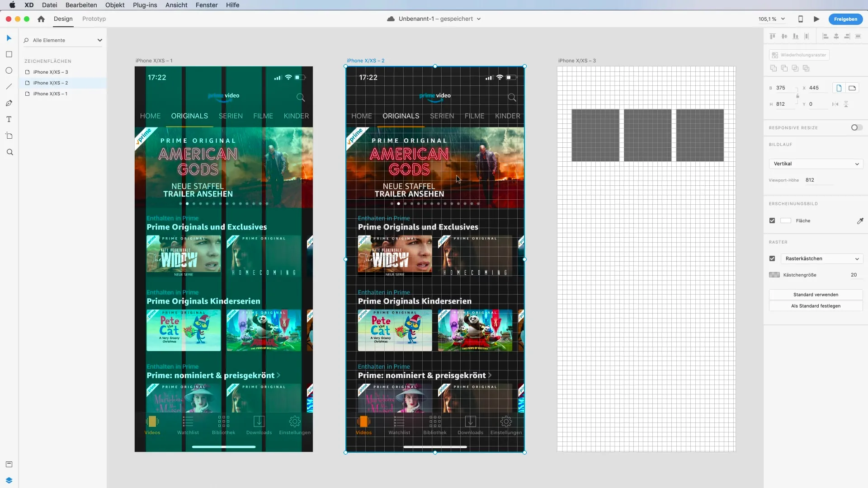Click the Standard verwenden button

[816, 295]
